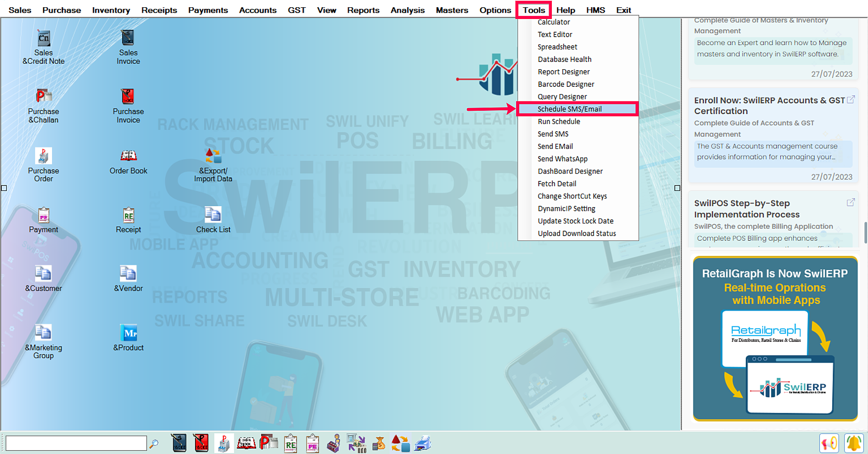Open the Reports menu
Viewport: 868px width, 454px height.
point(363,10)
